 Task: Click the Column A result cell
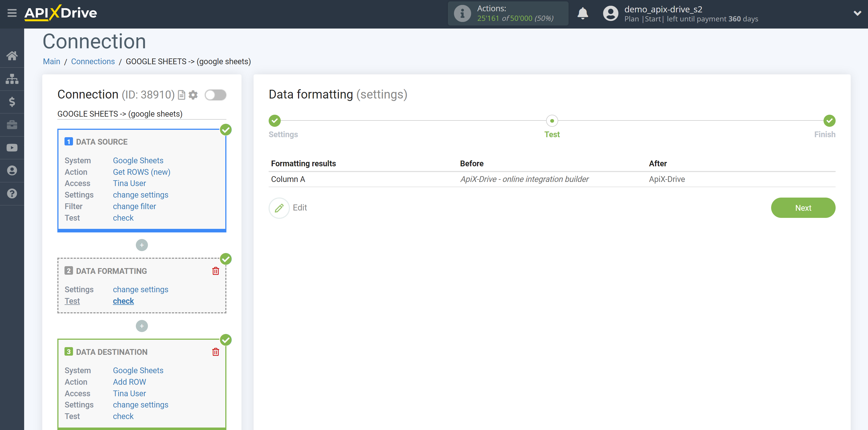coord(288,179)
